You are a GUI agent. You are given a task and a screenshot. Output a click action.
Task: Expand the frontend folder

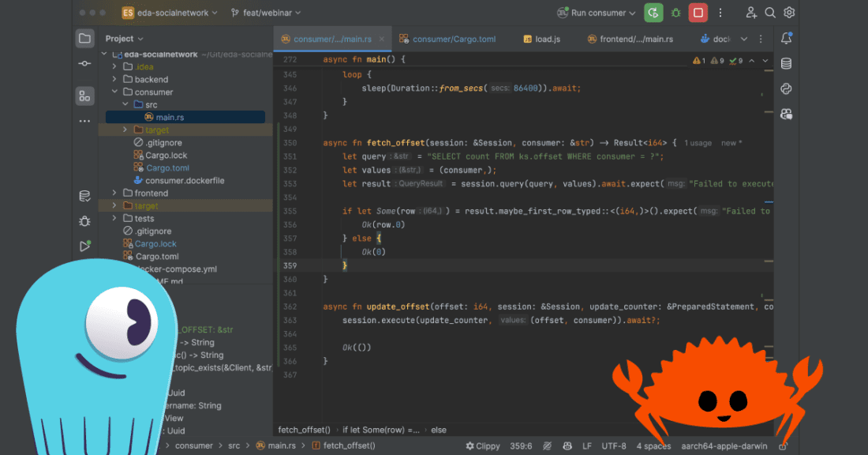[x=114, y=193]
